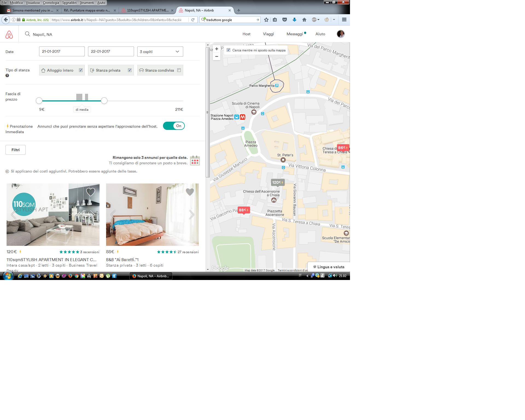Open the 110sqmSTYLISH APARTMENT listing title
The width and height of the screenshot is (525, 420).
click(x=51, y=259)
